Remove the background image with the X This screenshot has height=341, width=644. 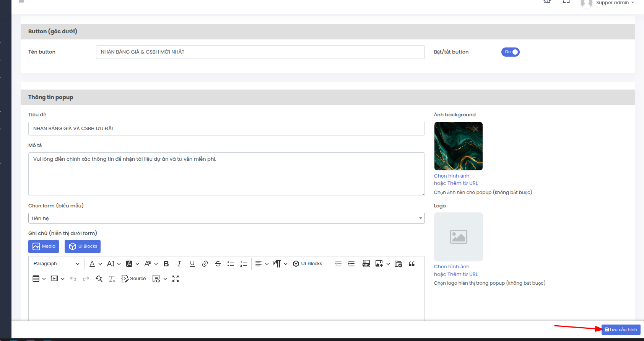point(476,129)
